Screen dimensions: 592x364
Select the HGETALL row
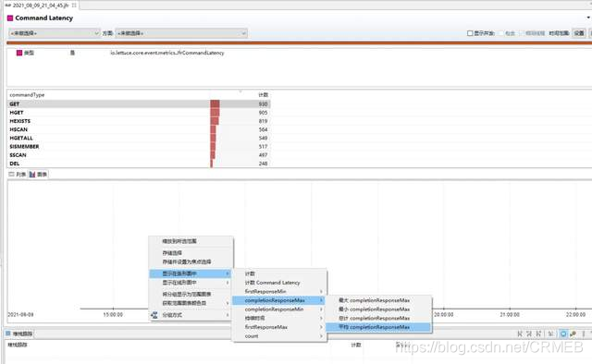[139, 138]
